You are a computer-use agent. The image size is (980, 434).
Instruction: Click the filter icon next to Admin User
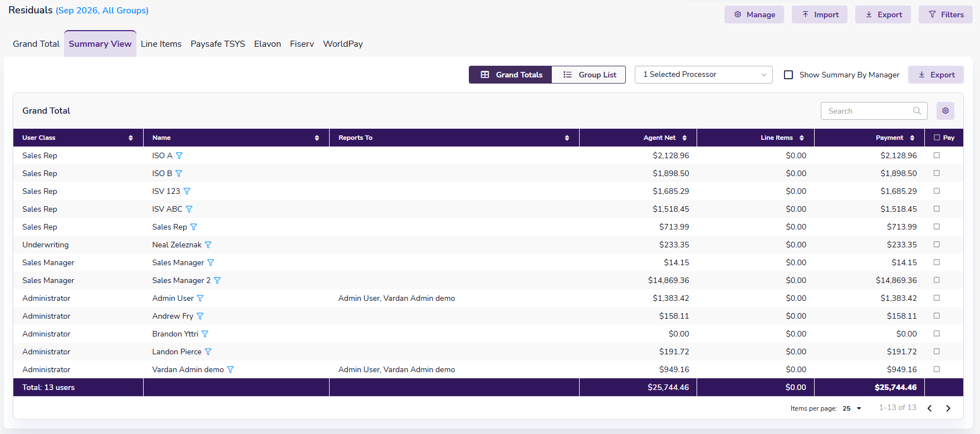[x=200, y=298]
